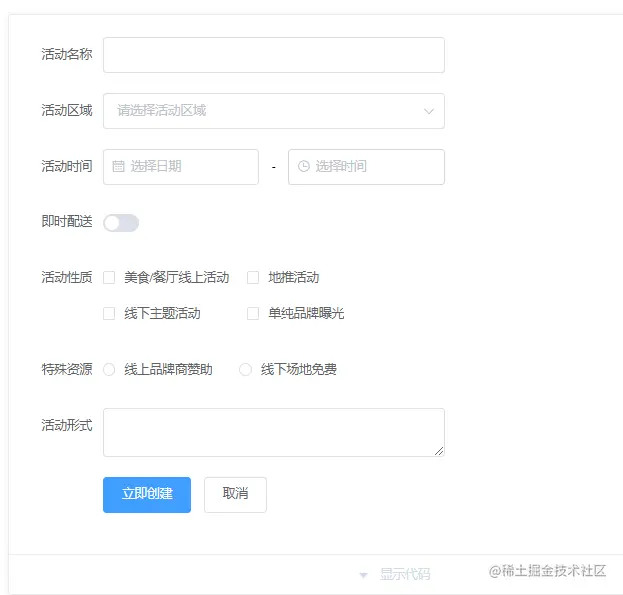Click the clock icon in time field
Screen dimensions: 623x595
point(304,166)
